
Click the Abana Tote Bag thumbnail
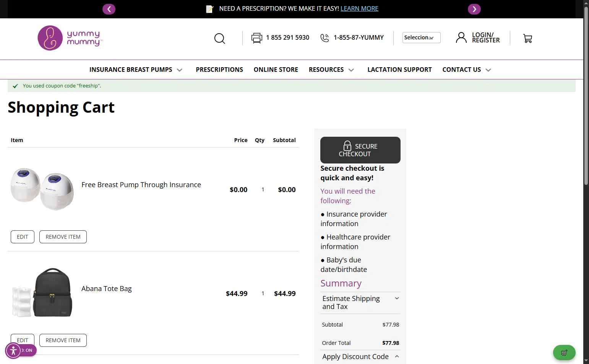[x=42, y=293]
